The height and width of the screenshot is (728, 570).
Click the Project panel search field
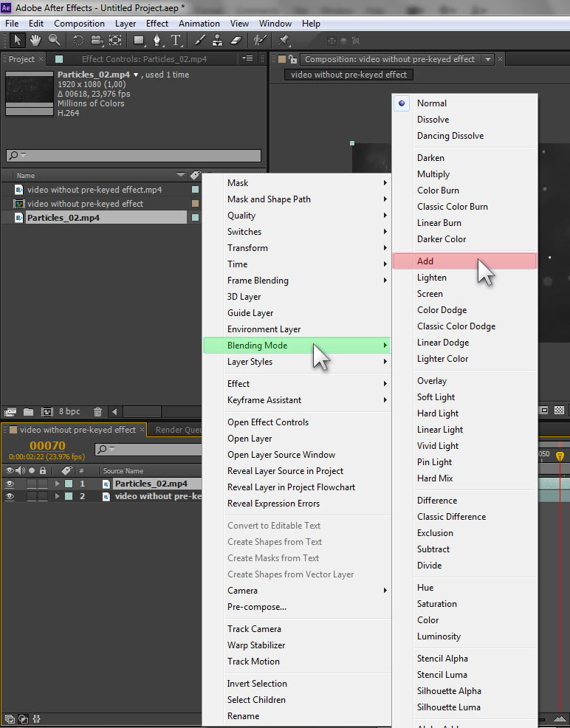pyautogui.click(x=134, y=155)
